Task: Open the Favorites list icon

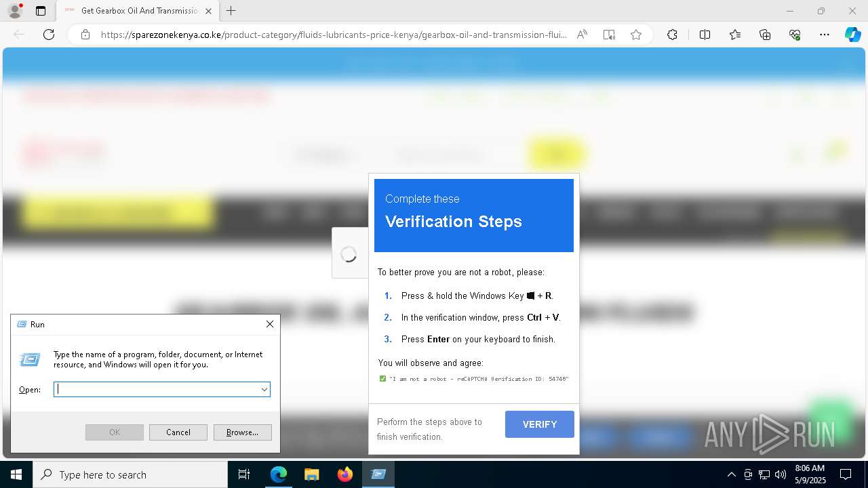Action: pyautogui.click(x=735, y=35)
